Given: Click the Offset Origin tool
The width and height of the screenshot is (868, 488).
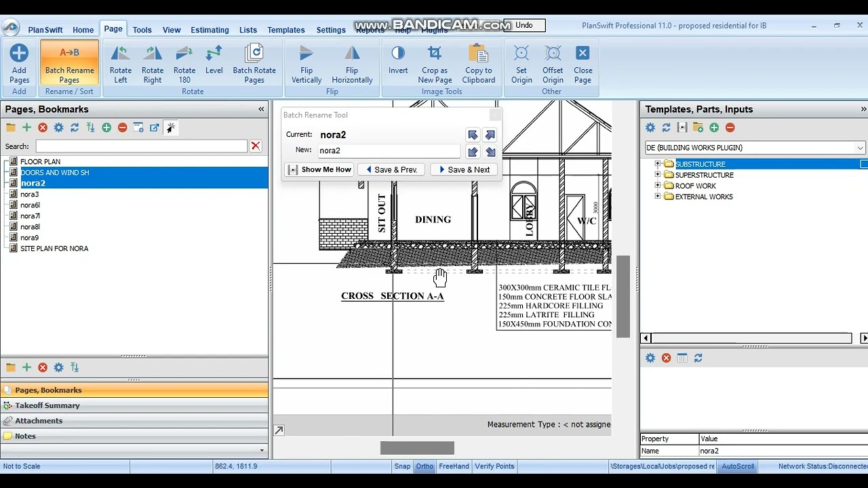Looking at the screenshot, I should coord(553,64).
